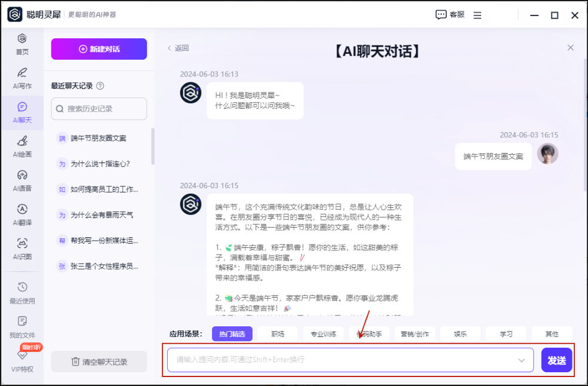Start a new chat with 新建对话
Image resolution: width=588 pixels, height=386 pixels.
[x=99, y=49]
